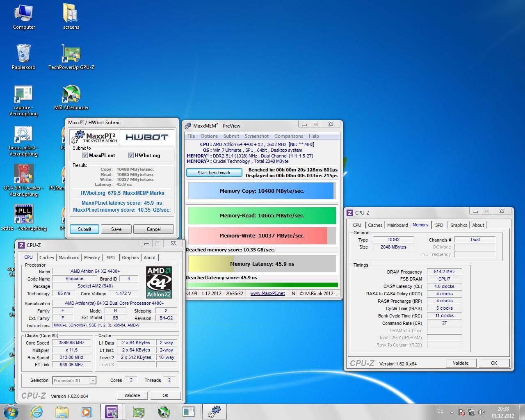Click the N box in MaxxMEM status bar
The image size is (525, 420).
[x=293, y=294]
